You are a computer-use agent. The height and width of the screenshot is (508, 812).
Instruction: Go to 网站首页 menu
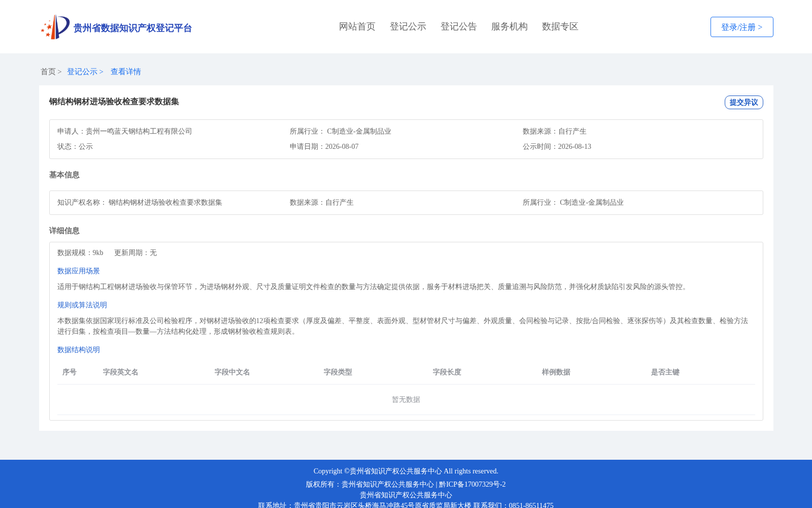coord(357,26)
